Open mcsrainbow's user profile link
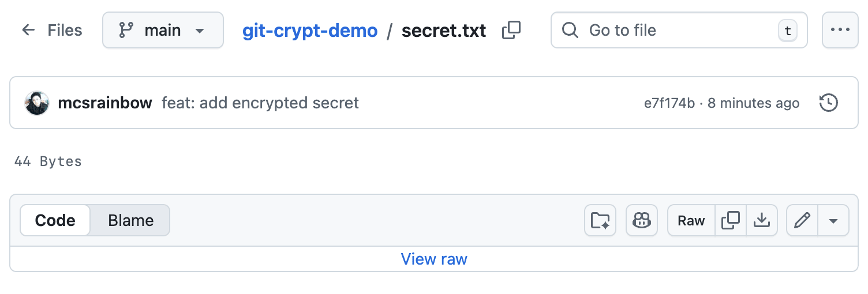 pyautogui.click(x=105, y=103)
